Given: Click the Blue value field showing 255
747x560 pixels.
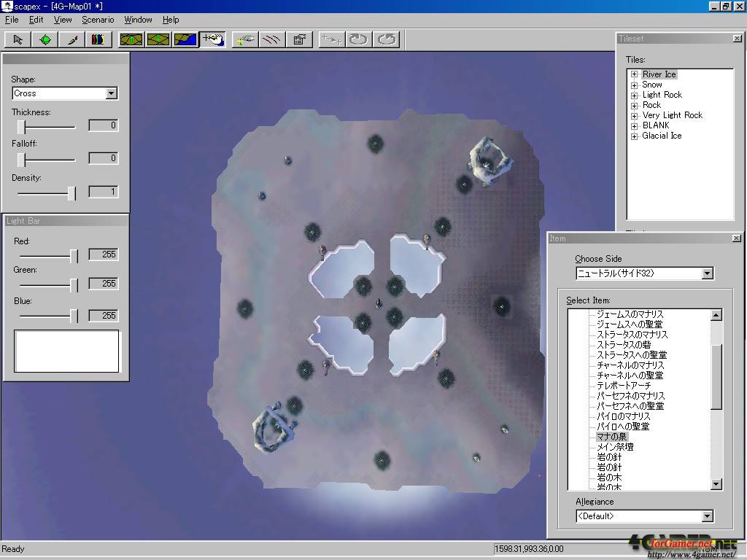Looking at the screenshot, I should pos(104,316).
